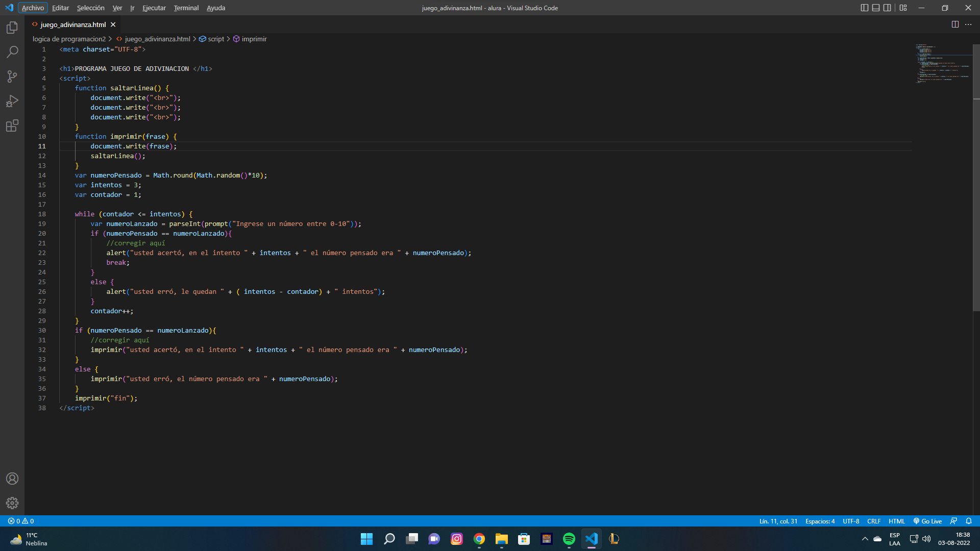The height and width of the screenshot is (551, 980).
Task: Open the Accounts menu in activity bar
Action: [x=12, y=479]
